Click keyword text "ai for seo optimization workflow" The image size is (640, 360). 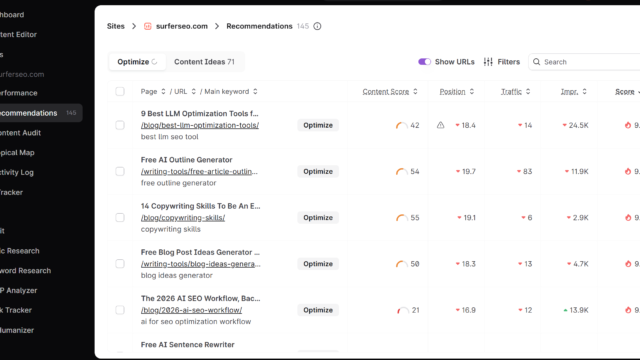(196, 322)
